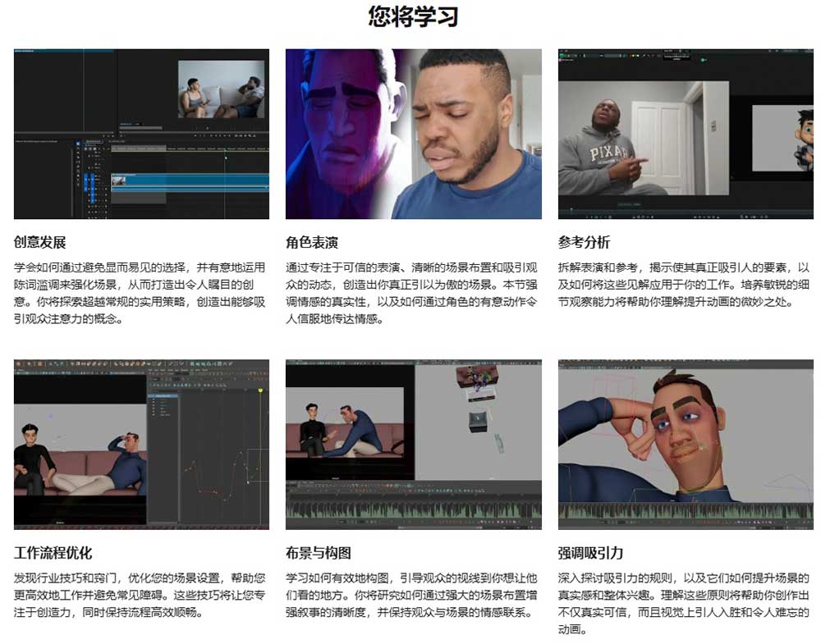Expand a curve channel in the Graph Editor outliner
The width and height of the screenshot is (821, 644).
coord(154,402)
